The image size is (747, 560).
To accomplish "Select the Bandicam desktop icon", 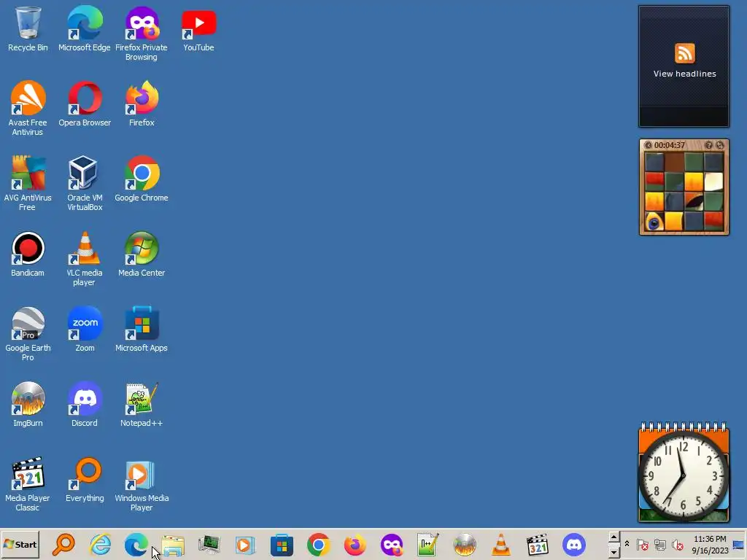I will click(x=28, y=254).
